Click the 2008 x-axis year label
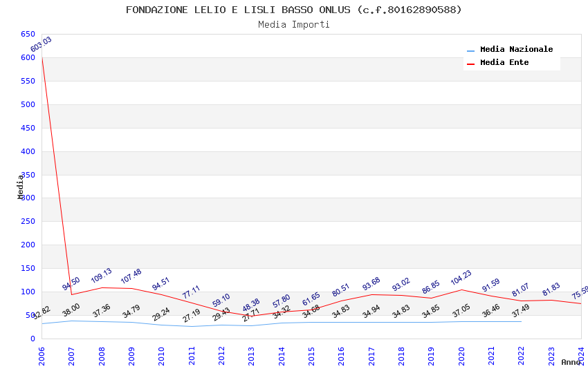 102,357
